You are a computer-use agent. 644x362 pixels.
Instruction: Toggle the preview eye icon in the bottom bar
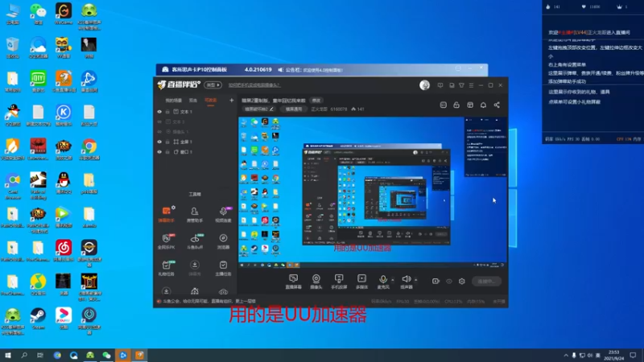(449, 281)
